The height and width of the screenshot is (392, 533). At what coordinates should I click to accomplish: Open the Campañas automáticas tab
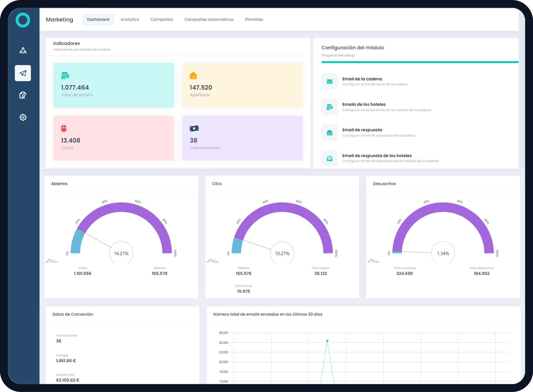(209, 19)
